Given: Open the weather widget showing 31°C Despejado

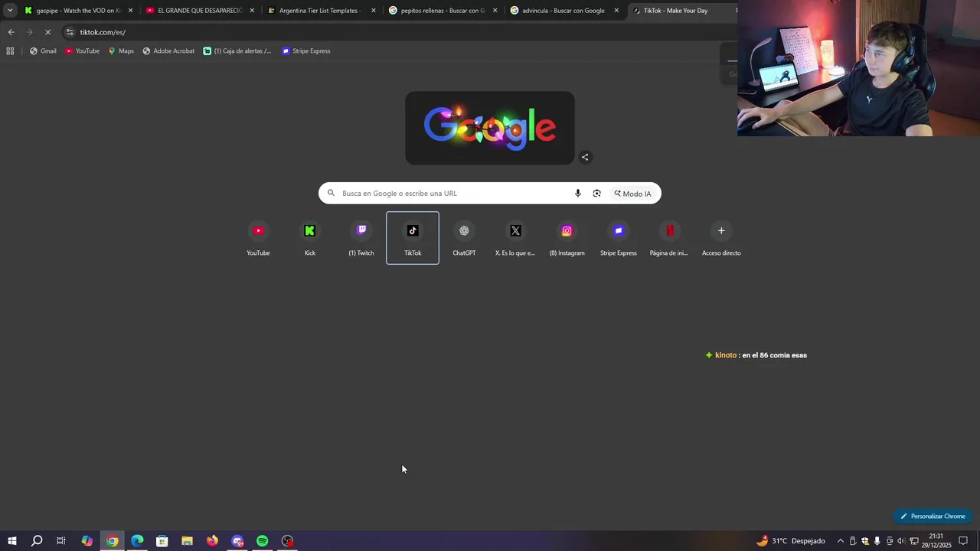Looking at the screenshot, I should pos(791,541).
